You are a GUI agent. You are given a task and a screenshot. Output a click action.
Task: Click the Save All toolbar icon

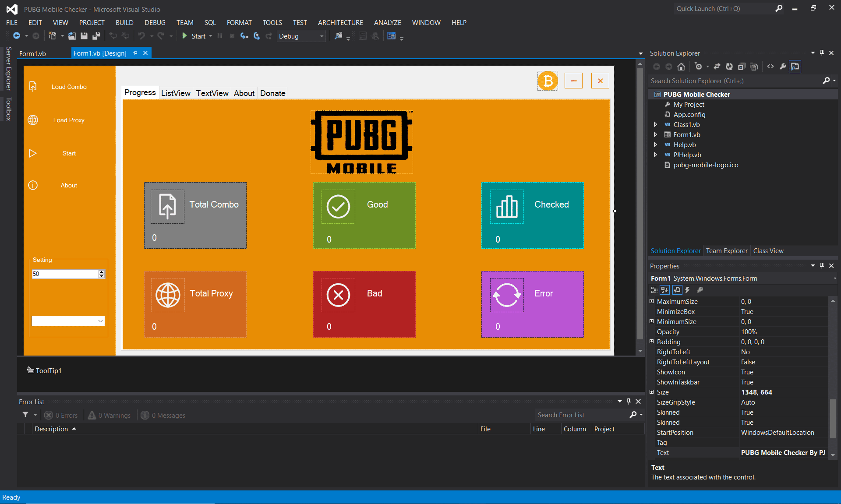pyautogui.click(x=96, y=36)
